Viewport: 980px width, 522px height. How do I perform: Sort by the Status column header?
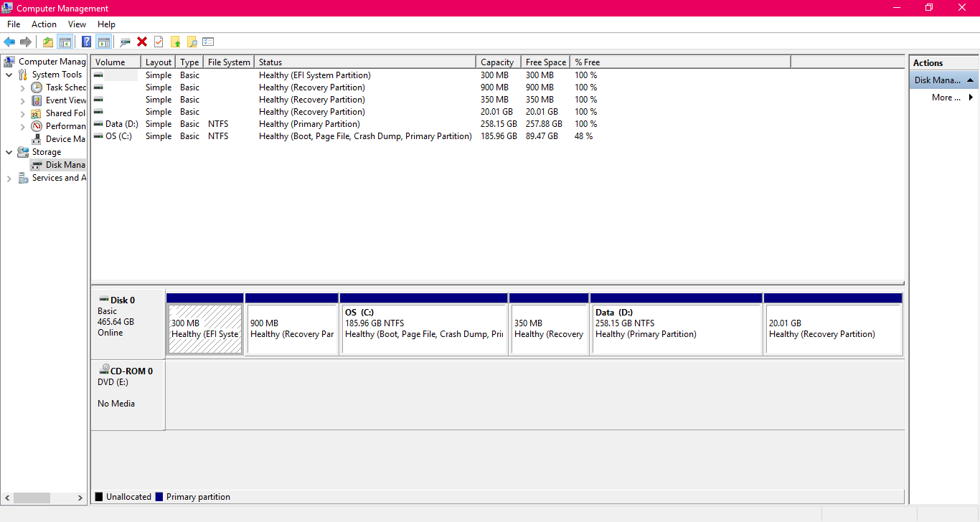(365, 62)
